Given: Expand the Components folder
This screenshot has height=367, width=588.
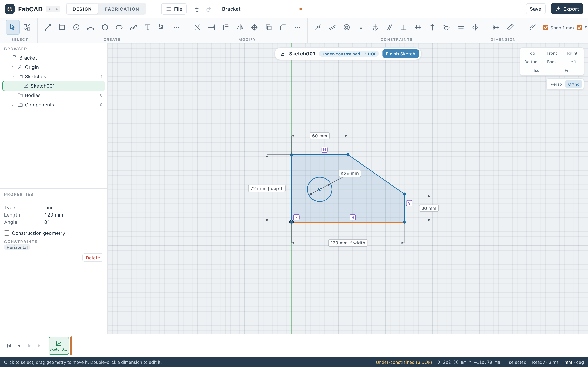Looking at the screenshot, I should [13, 105].
